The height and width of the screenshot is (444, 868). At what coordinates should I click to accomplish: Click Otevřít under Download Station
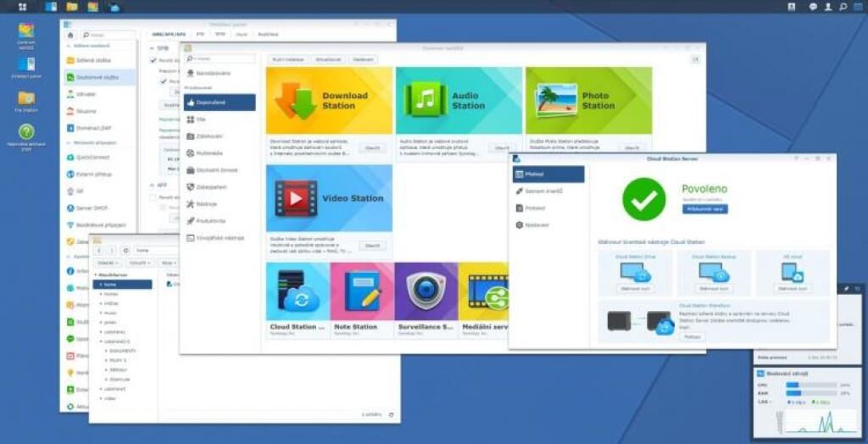click(x=372, y=147)
